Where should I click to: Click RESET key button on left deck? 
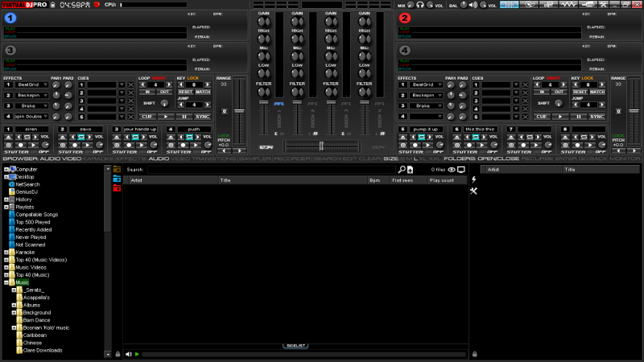click(x=186, y=92)
